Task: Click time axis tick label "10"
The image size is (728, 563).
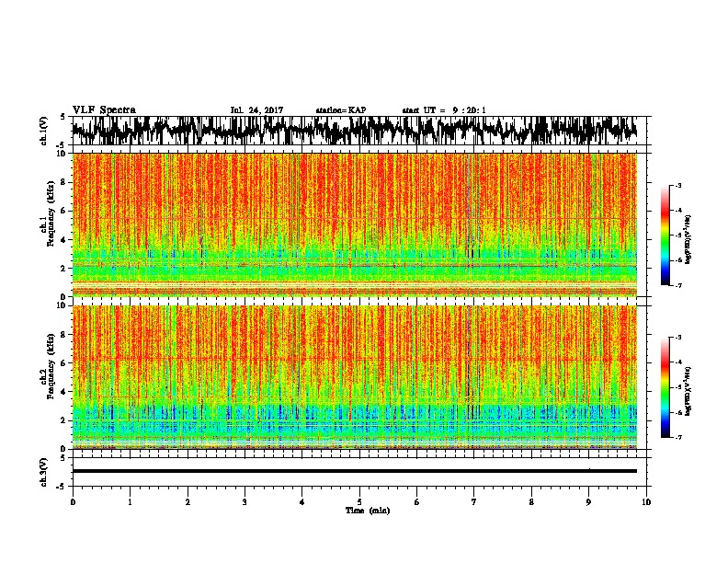Action: point(646,502)
